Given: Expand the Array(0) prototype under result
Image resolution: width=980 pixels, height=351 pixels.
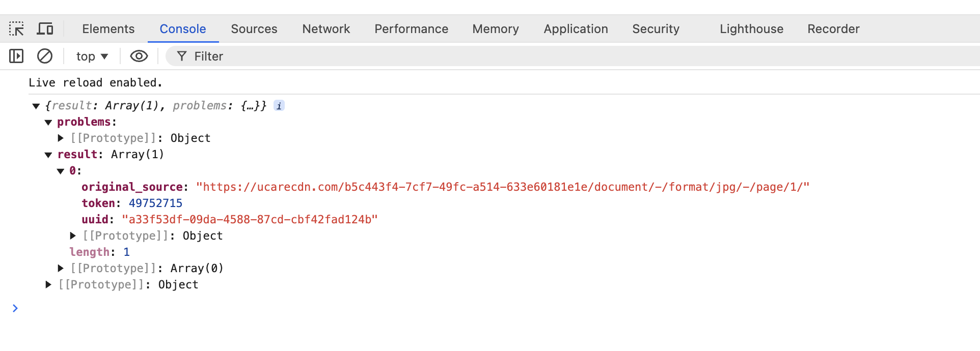Looking at the screenshot, I should (60, 268).
